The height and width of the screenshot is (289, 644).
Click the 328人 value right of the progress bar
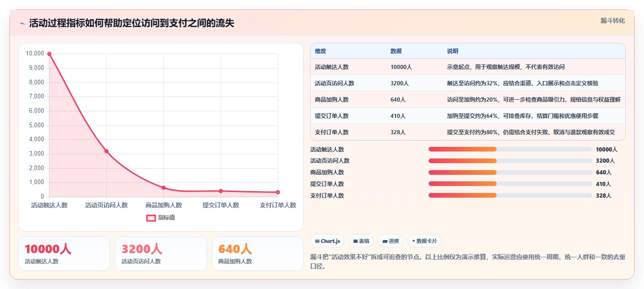pos(603,195)
